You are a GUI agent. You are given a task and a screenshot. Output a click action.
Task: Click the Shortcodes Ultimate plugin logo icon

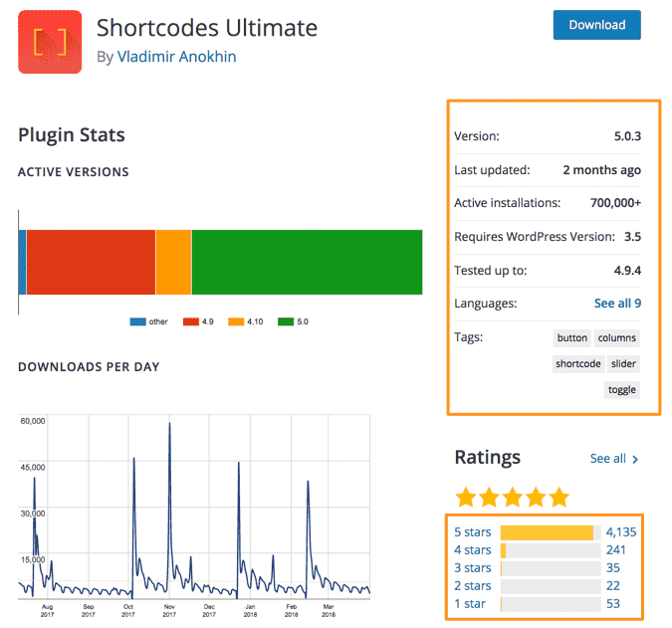click(50, 42)
